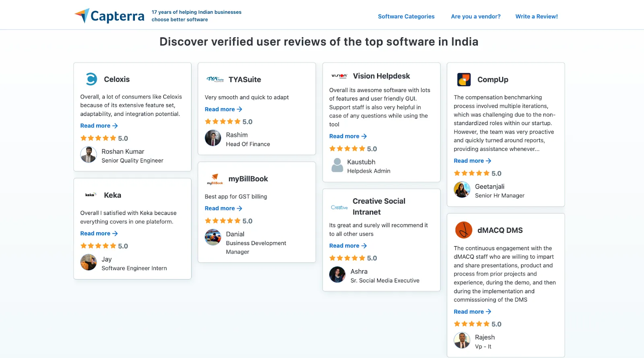Read more of the CompUp review
644x358 pixels.
[473, 160]
